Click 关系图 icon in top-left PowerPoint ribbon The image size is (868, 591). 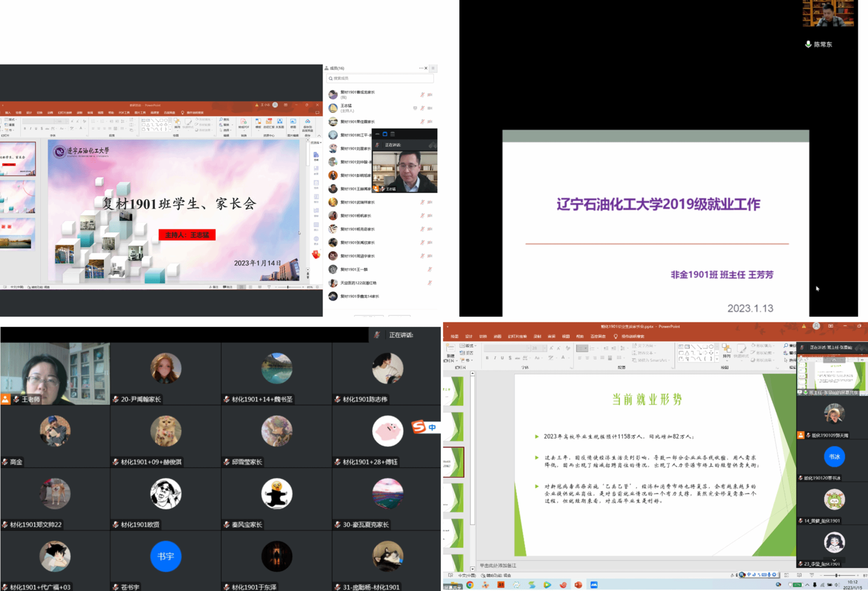click(x=280, y=123)
